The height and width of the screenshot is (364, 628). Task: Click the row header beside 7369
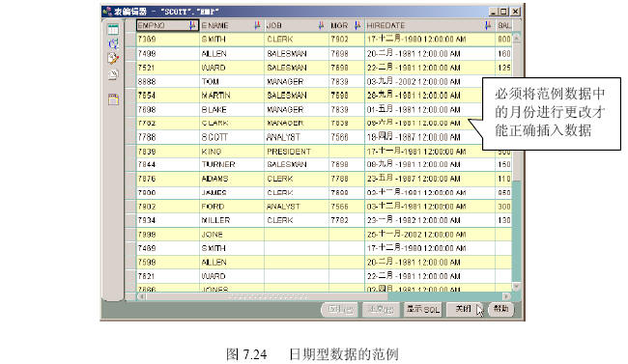[x=130, y=40]
